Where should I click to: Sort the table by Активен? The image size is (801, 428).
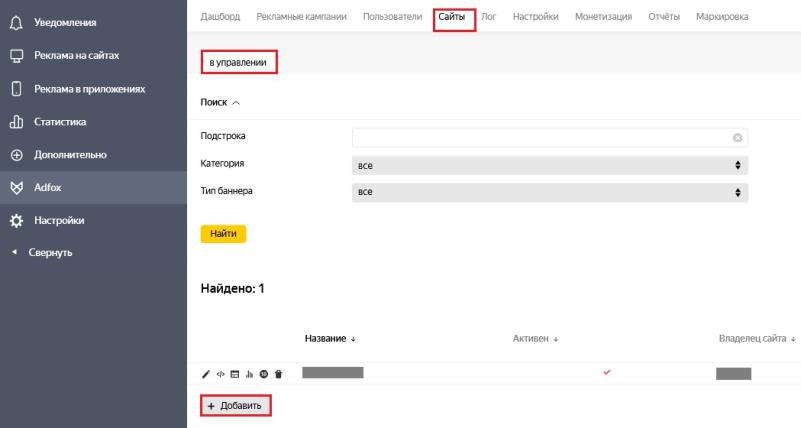535,339
